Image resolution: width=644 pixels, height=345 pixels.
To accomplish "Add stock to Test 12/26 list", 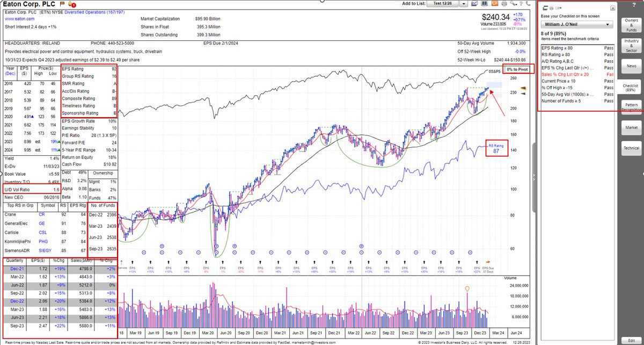I will (x=443, y=4).
